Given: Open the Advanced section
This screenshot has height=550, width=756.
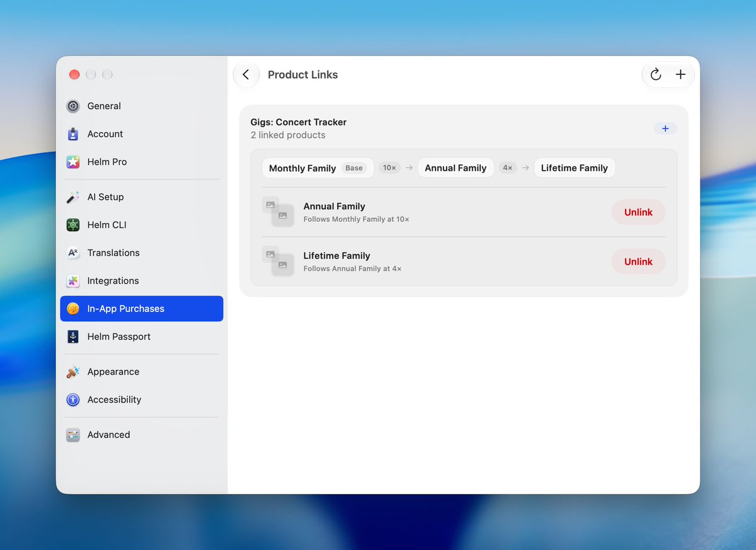Looking at the screenshot, I should pos(142,435).
